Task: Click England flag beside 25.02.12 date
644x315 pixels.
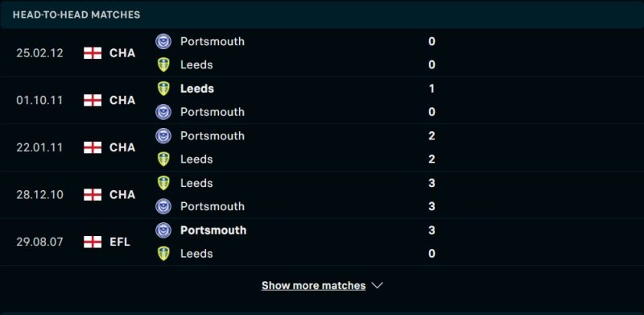Action: [93, 53]
